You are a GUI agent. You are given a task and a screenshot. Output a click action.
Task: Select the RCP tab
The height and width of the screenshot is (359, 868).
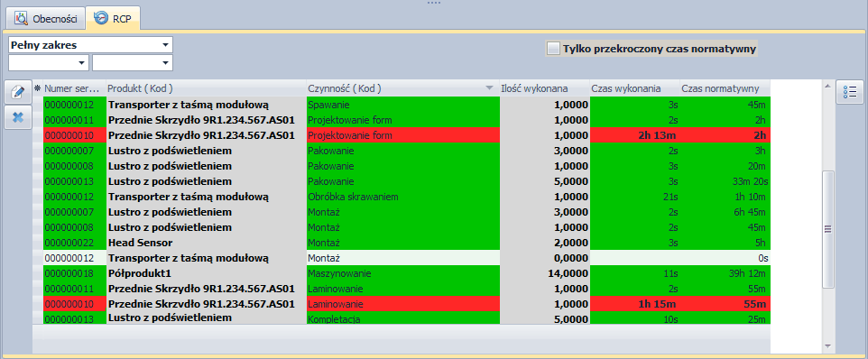point(115,18)
